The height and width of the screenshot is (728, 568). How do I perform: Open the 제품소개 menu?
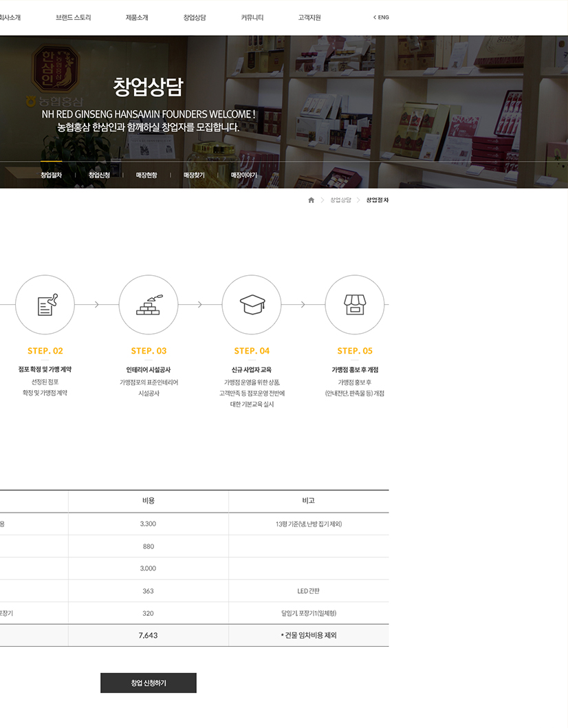click(x=137, y=18)
